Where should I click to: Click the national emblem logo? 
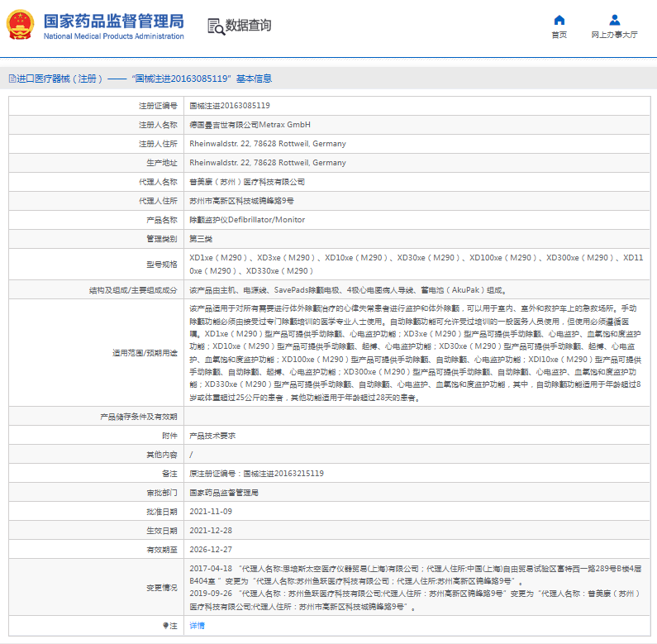click(x=21, y=26)
